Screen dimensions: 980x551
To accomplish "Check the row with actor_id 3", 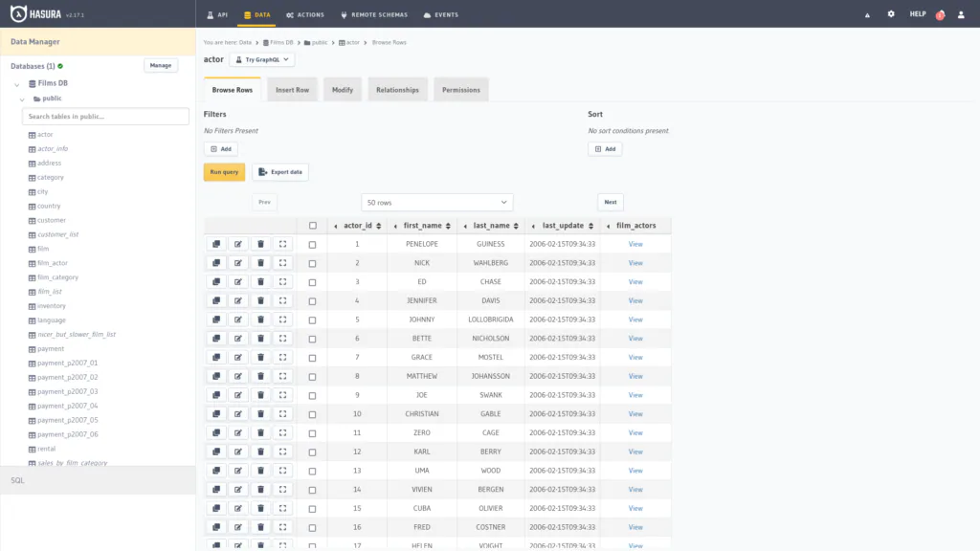I will click(x=313, y=282).
